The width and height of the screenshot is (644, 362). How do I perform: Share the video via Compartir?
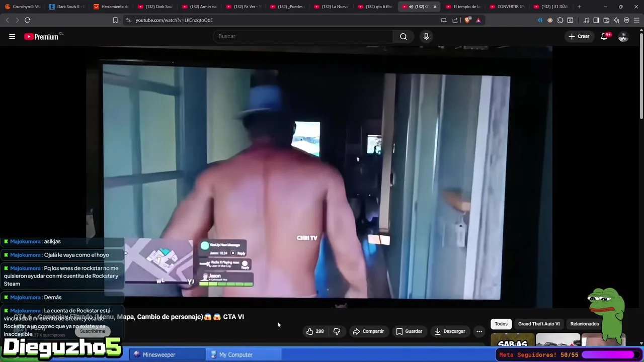click(x=368, y=331)
